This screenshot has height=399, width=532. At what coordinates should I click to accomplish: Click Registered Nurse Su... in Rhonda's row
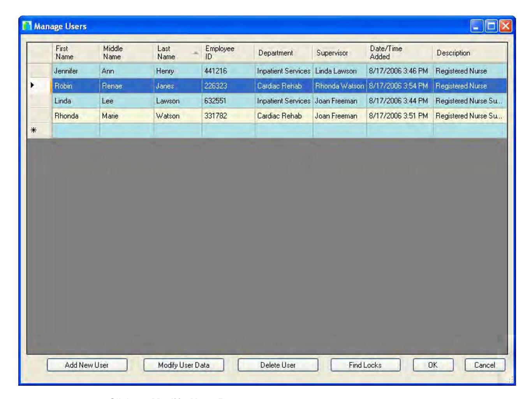coord(470,116)
